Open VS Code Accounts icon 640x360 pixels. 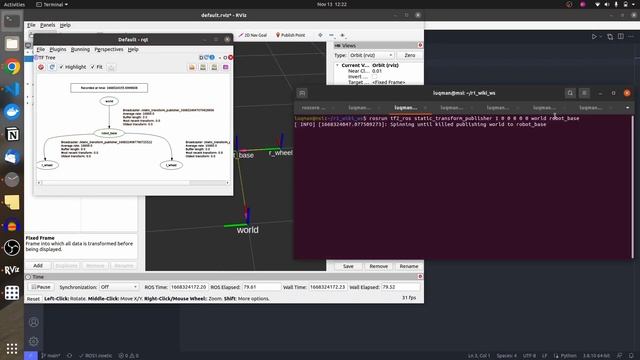(x=34, y=322)
